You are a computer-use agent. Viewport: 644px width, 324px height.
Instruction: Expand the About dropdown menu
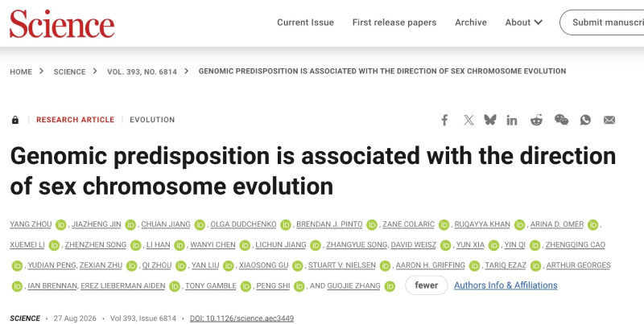(524, 23)
